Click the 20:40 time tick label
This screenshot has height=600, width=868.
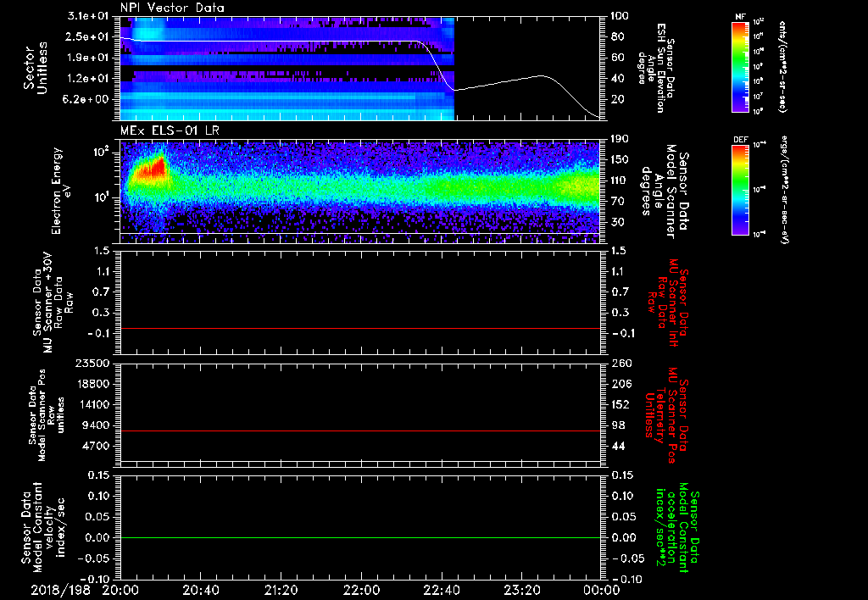point(200,590)
